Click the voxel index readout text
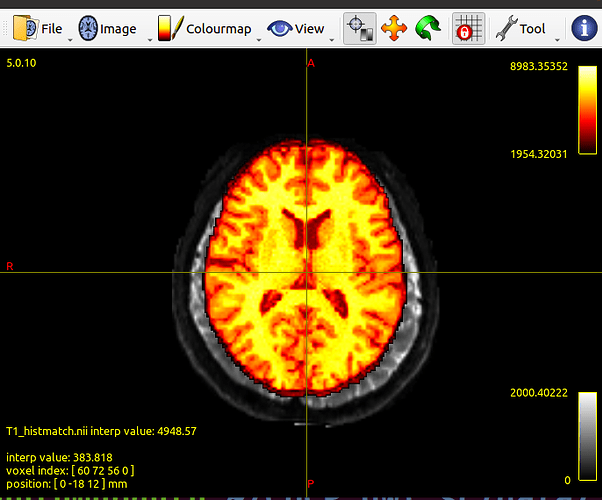Image resolution: width=602 pixels, height=500 pixels. 68,470
